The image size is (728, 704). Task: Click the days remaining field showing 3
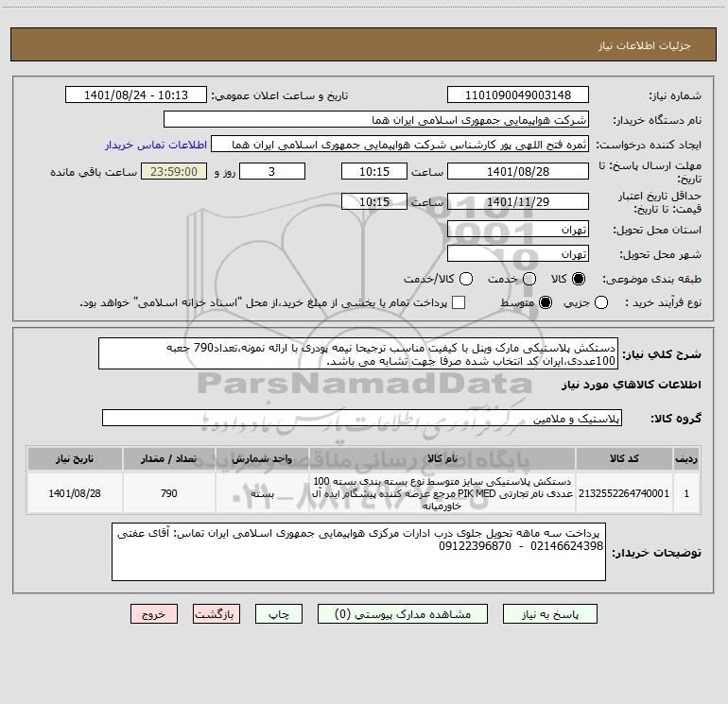tap(272, 171)
